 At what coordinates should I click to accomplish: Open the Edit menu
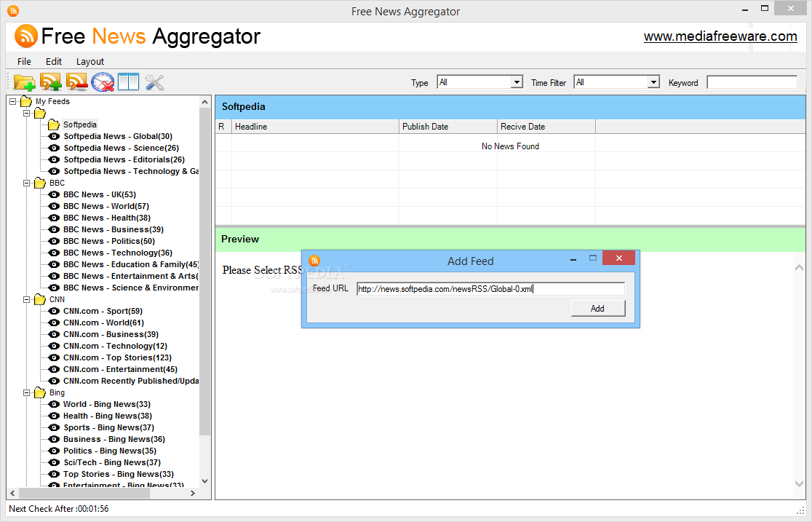[54, 61]
